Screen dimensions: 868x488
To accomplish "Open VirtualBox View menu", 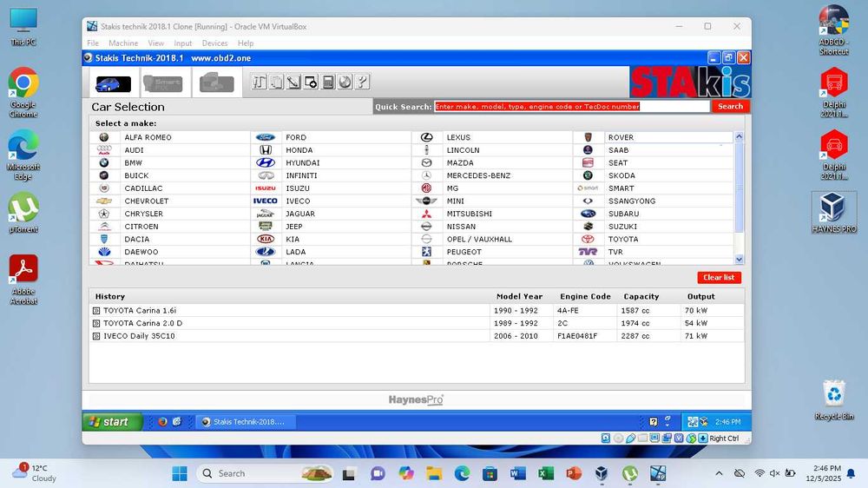I will 156,43.
